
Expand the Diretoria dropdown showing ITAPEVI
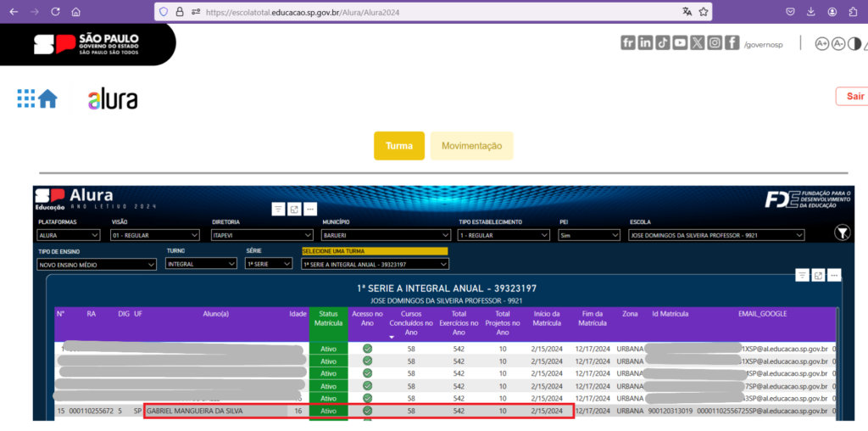(262, 235)
